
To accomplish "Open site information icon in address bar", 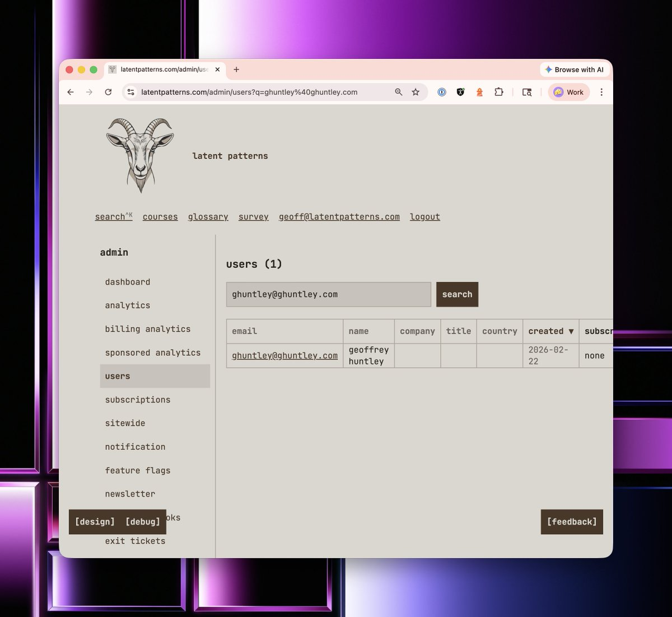I will click(131, 92).
